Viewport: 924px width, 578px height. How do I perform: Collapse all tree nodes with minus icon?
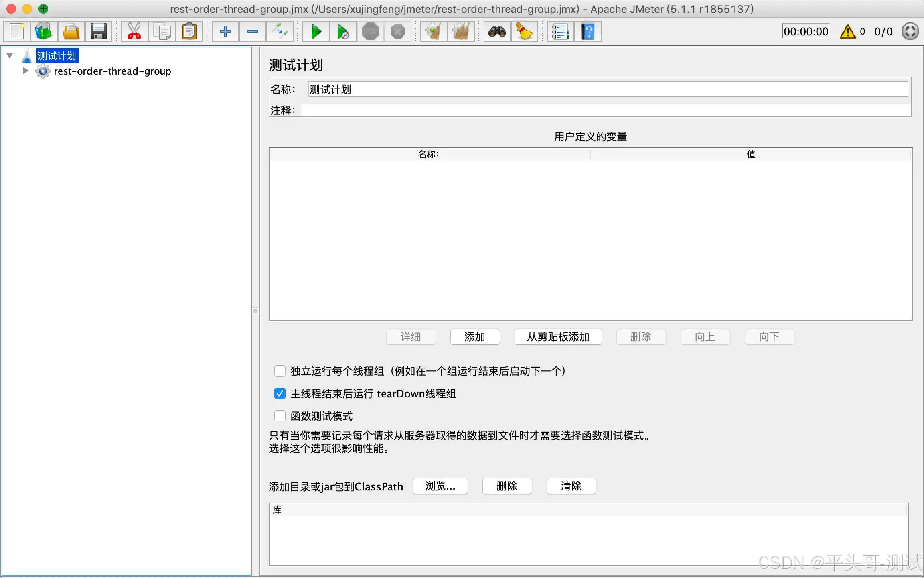click(x=252, y=31)
